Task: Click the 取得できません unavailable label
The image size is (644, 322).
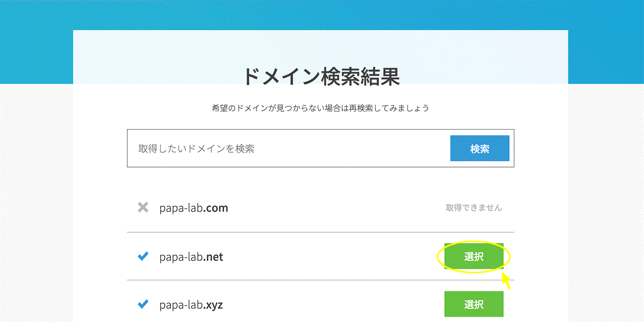Action: point(473,208)
